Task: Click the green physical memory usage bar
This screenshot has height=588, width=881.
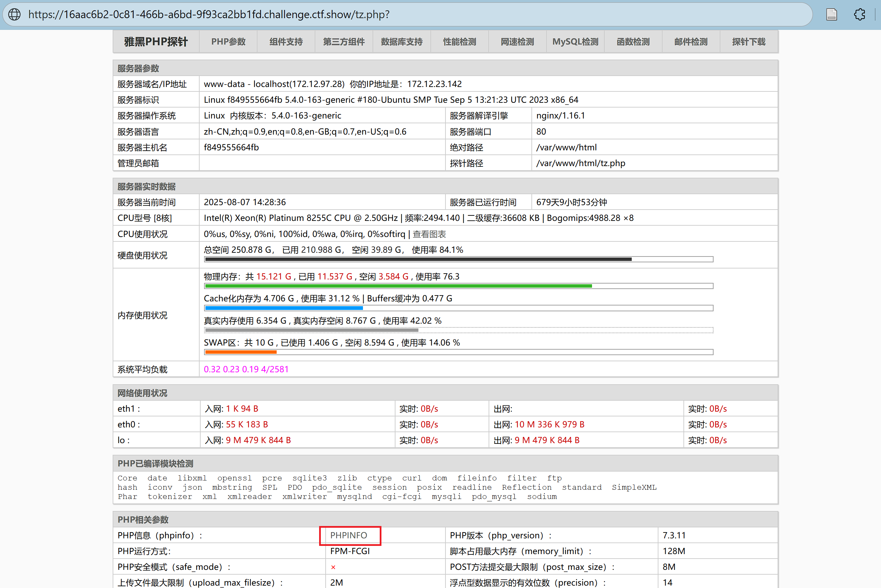Action: (x=398, y=286)
